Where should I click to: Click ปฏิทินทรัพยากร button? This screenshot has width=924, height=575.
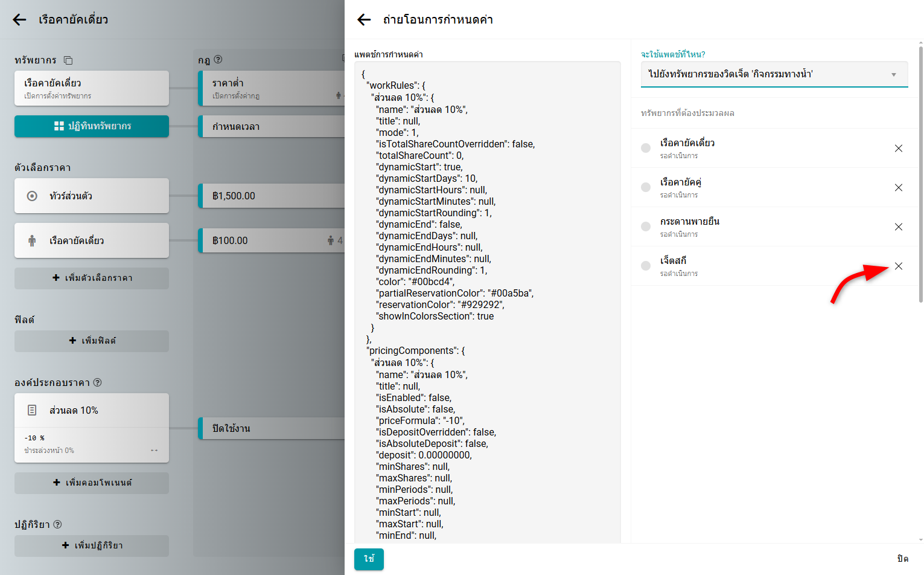(x=92, y=126)
